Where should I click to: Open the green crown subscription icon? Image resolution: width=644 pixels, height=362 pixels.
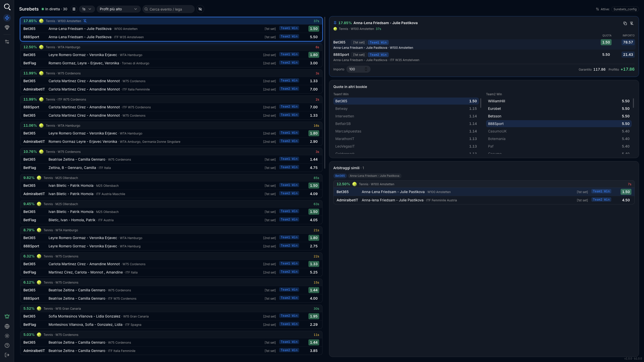[7, 316]
